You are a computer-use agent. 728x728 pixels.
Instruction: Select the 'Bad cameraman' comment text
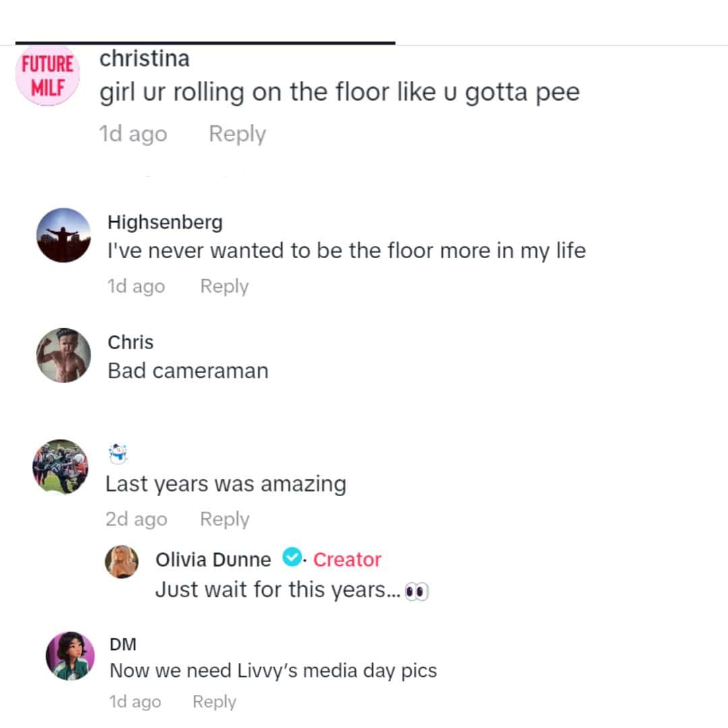187,370
